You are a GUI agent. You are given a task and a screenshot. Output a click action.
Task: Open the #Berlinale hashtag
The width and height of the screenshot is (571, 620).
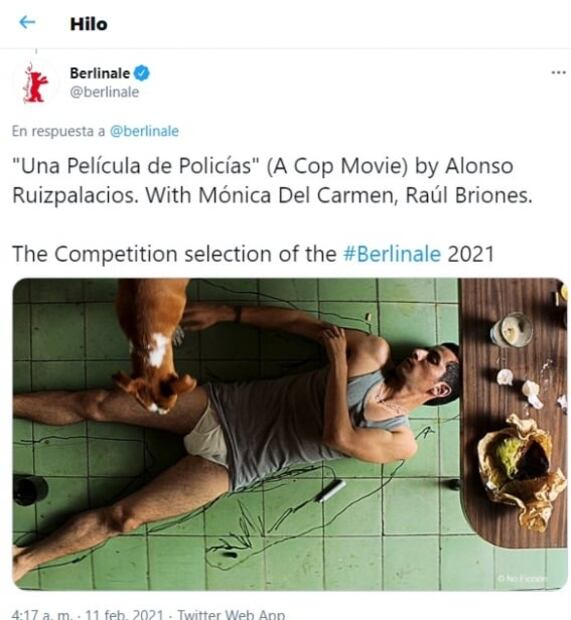point(392,253)
